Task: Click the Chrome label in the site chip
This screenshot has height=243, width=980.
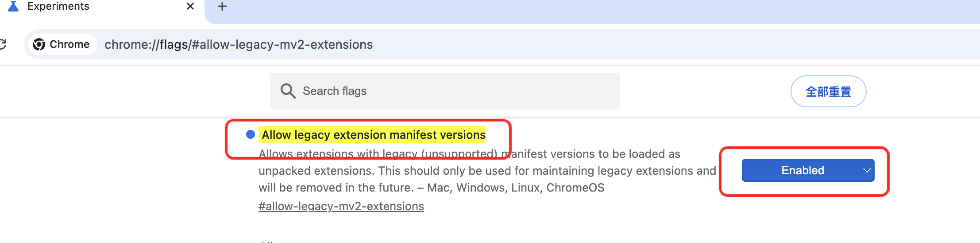Action: click(69, 44)
